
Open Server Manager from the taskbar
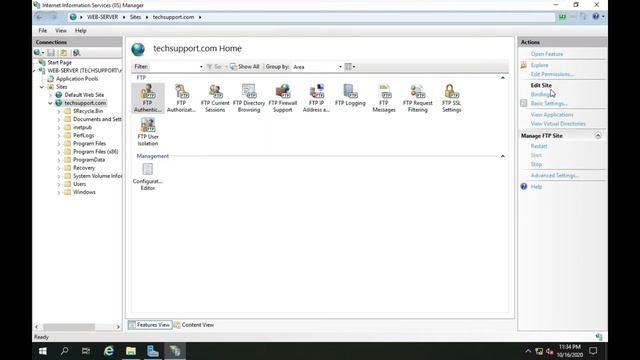click(153, 351)
